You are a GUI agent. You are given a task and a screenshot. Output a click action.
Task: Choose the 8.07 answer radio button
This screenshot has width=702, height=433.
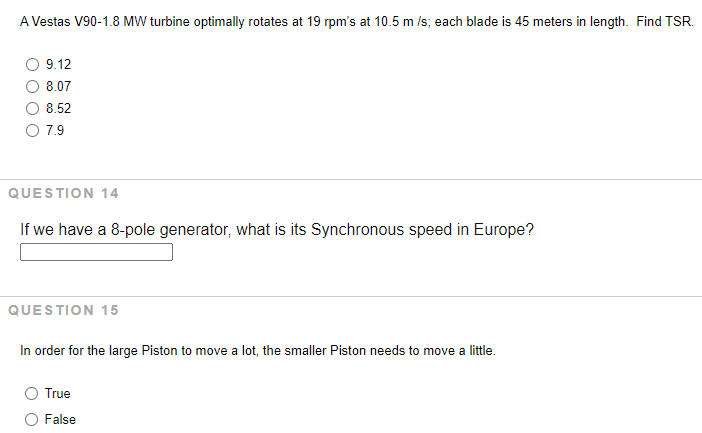[x=32, y=86]
